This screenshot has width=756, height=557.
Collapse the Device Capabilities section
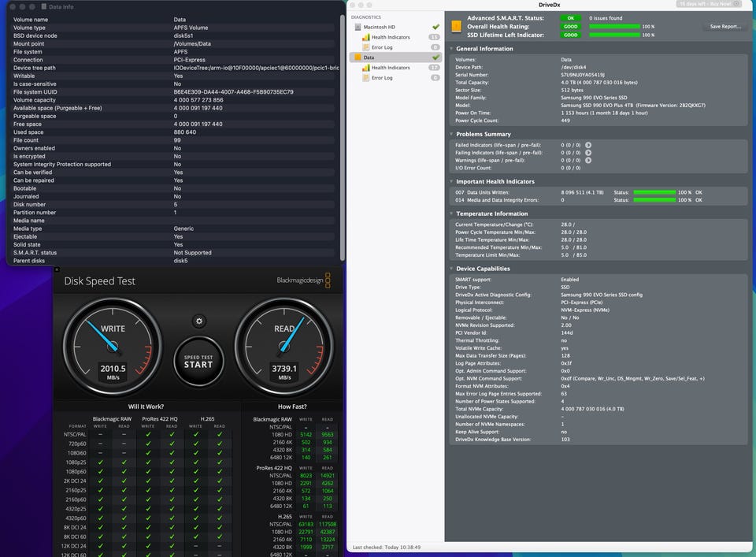pos(452,269)
